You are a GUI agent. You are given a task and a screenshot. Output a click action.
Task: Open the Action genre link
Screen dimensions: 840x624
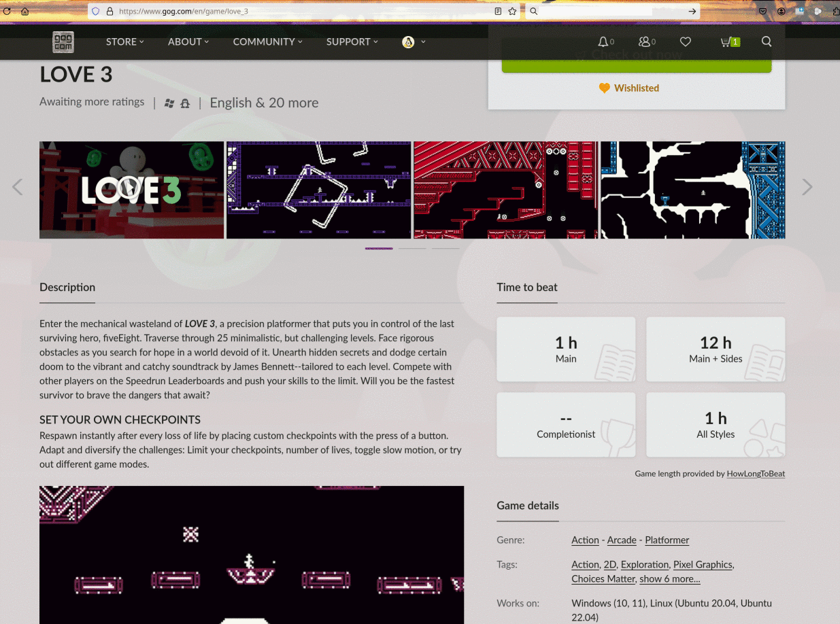tap(585, 540)
